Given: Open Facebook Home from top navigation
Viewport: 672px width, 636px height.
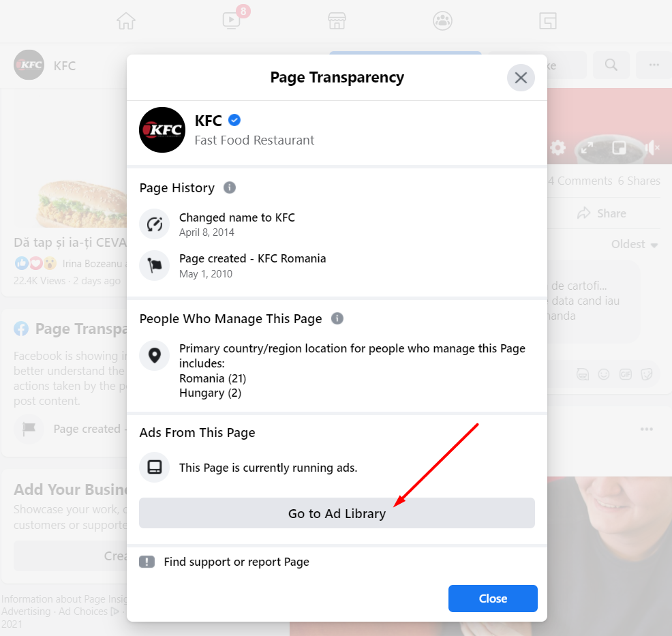Looking at the screenshot, I should (126, 20).
